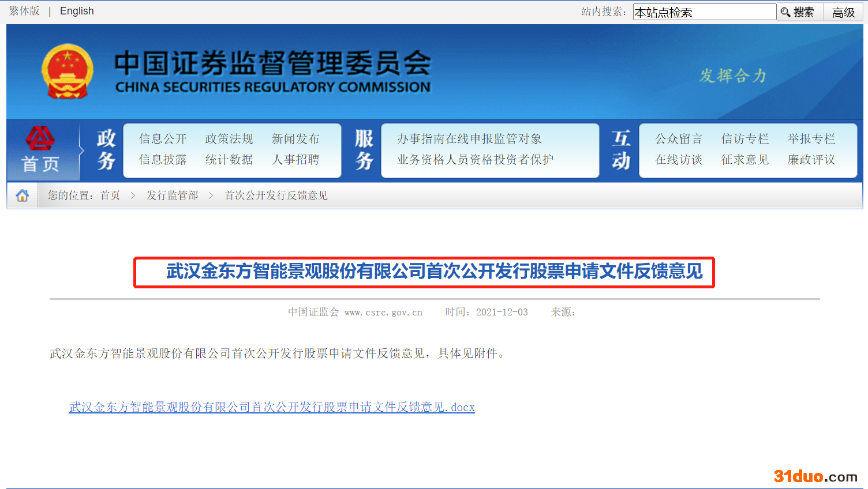Open the 信息公开 menu item
This screenshot has height=489, width=868.
[163, 139]
